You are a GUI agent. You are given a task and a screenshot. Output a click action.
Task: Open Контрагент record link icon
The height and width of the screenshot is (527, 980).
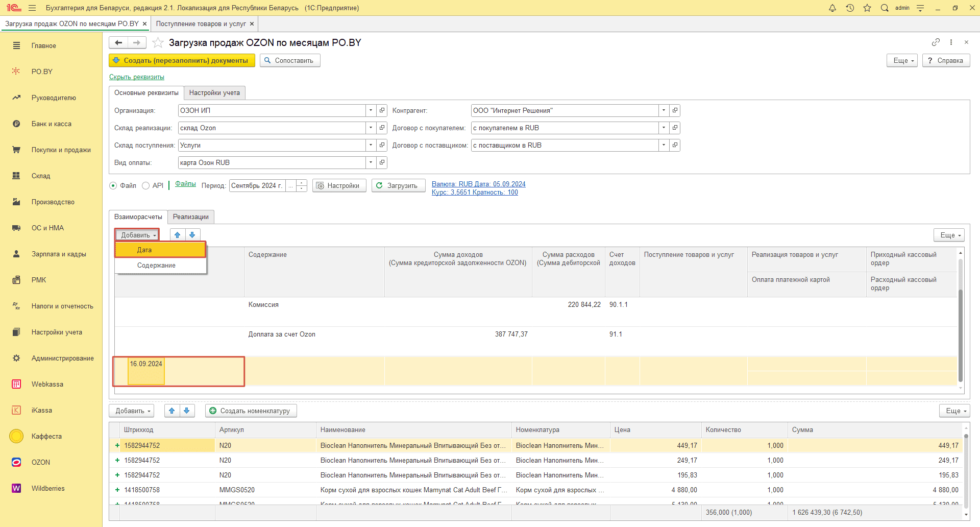pyautogui.click(x=675, y=110)
